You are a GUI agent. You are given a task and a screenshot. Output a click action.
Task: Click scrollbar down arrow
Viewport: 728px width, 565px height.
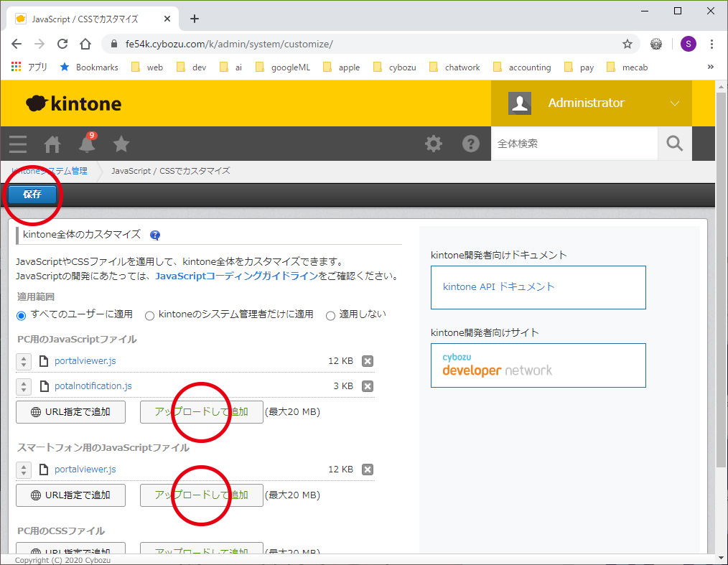coord(721,558)
